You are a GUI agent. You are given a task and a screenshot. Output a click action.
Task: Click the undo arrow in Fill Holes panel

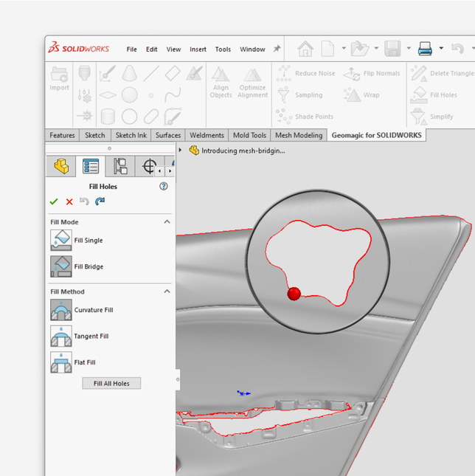coord(84,201)
